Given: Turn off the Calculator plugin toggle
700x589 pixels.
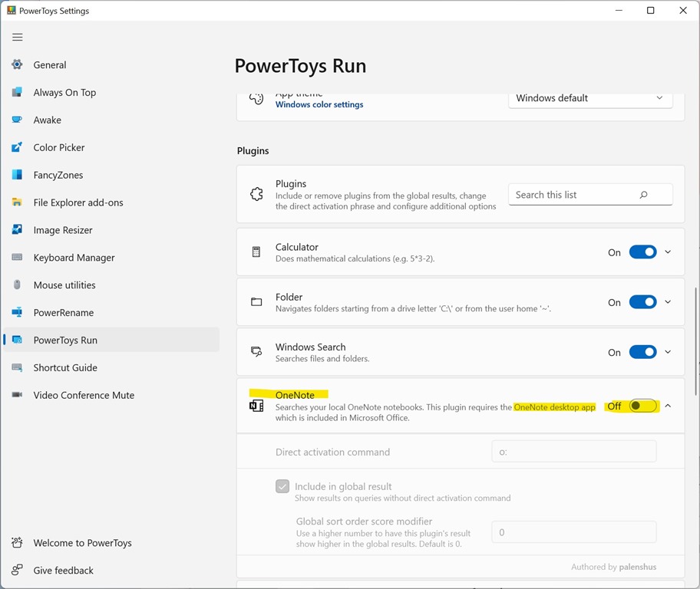Looking at the screenshot, I should tap(642, 252).
